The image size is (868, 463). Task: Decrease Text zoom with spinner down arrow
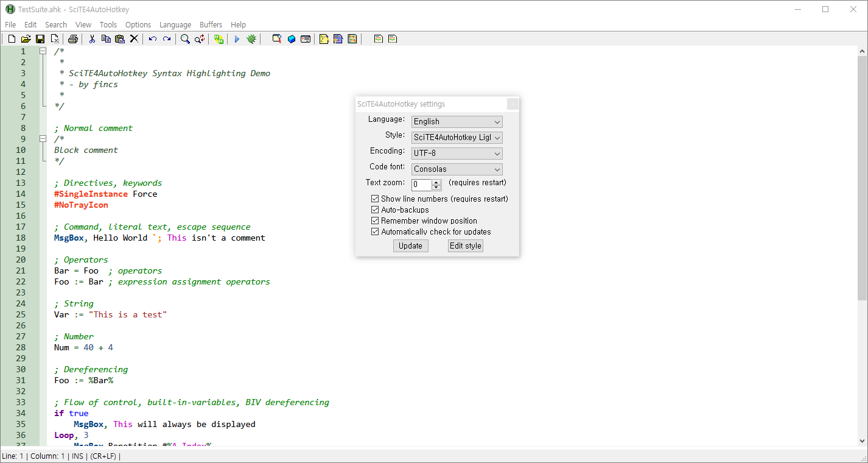(x=436, y=188)
